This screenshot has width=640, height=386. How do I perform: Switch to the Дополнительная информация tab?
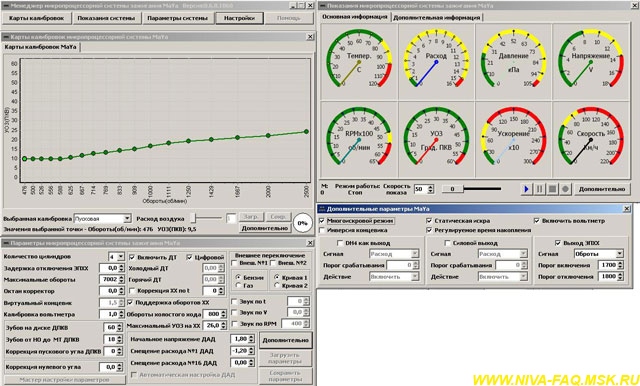coord(437,18)
